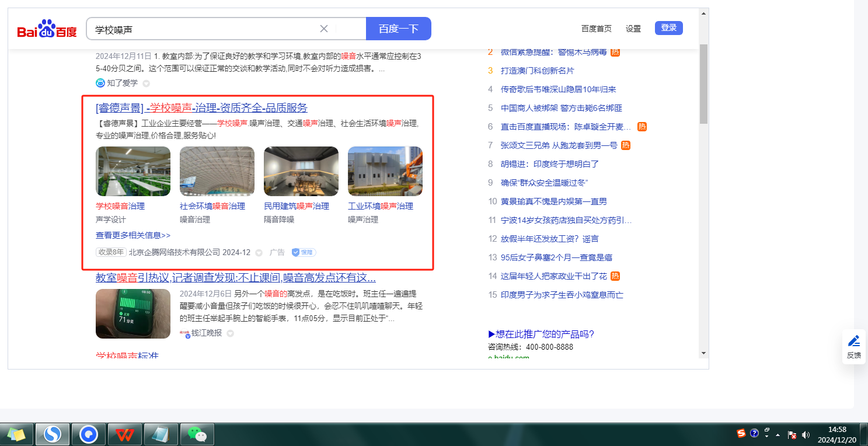The image size is (868, 446).
Task: Click the Baidu logo
Action: point(47,29)
